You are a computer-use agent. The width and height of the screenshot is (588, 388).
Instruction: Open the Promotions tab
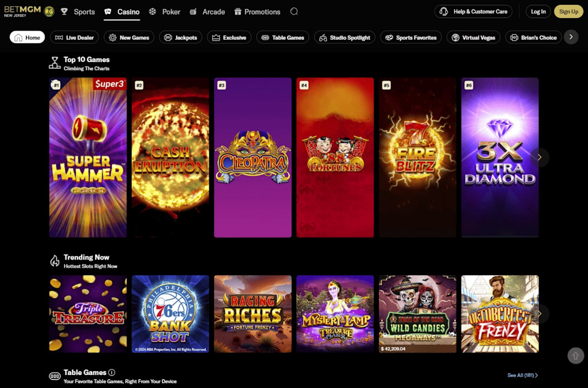[257, 11]
